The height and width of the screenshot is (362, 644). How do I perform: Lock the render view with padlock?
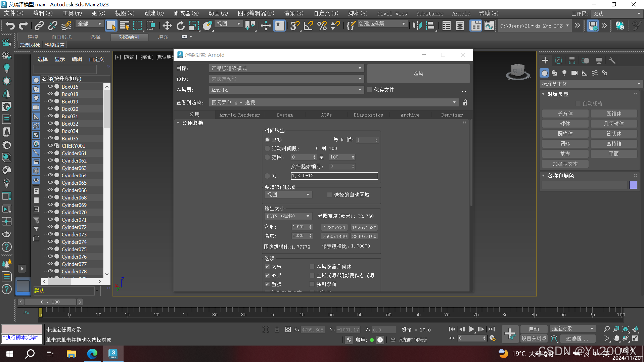[465, 102]
